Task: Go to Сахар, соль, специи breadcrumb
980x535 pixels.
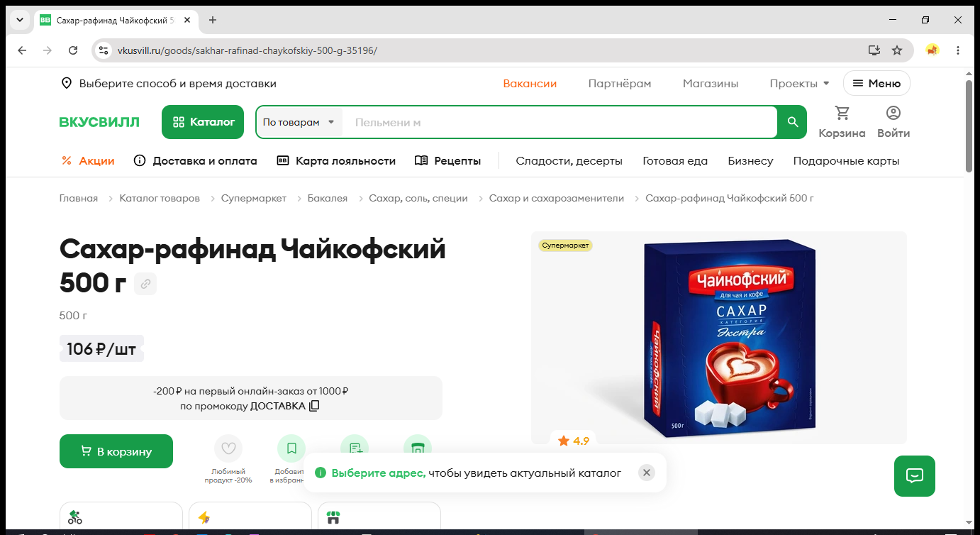Action: click(418, 198)
